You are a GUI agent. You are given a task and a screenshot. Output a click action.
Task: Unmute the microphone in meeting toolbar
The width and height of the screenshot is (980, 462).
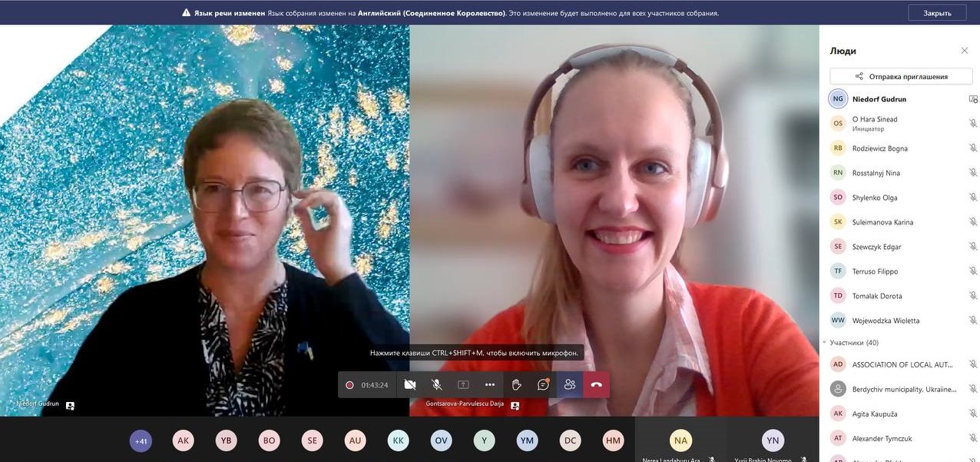(436, 384)
